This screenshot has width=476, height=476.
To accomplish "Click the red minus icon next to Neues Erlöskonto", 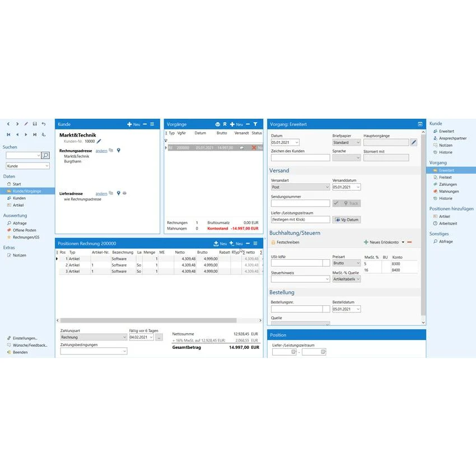I will pos(409,242).
